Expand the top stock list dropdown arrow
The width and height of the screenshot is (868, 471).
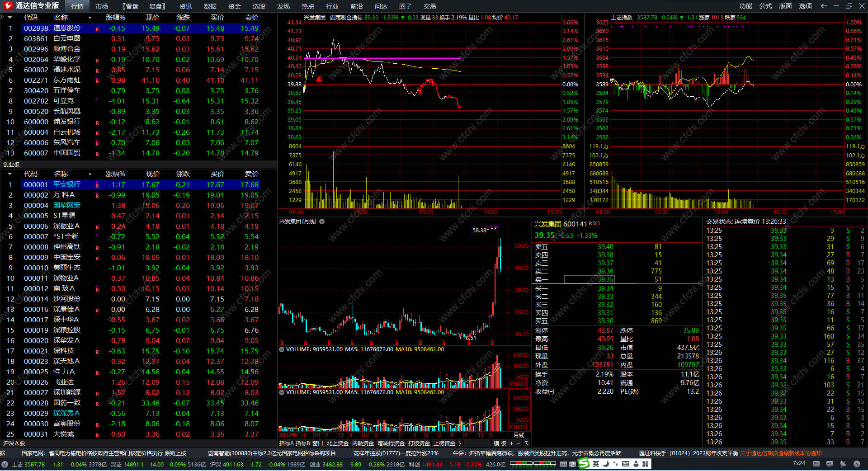[9, 17]
